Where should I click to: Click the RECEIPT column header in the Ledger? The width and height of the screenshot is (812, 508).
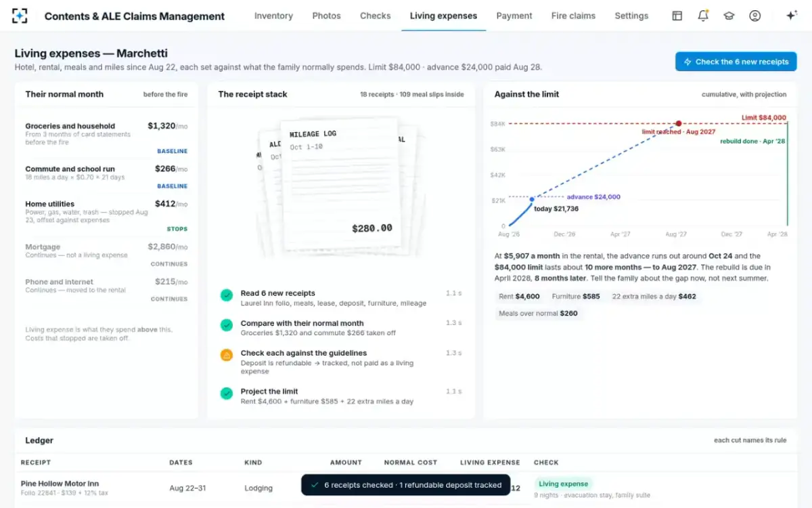(36, 463)
